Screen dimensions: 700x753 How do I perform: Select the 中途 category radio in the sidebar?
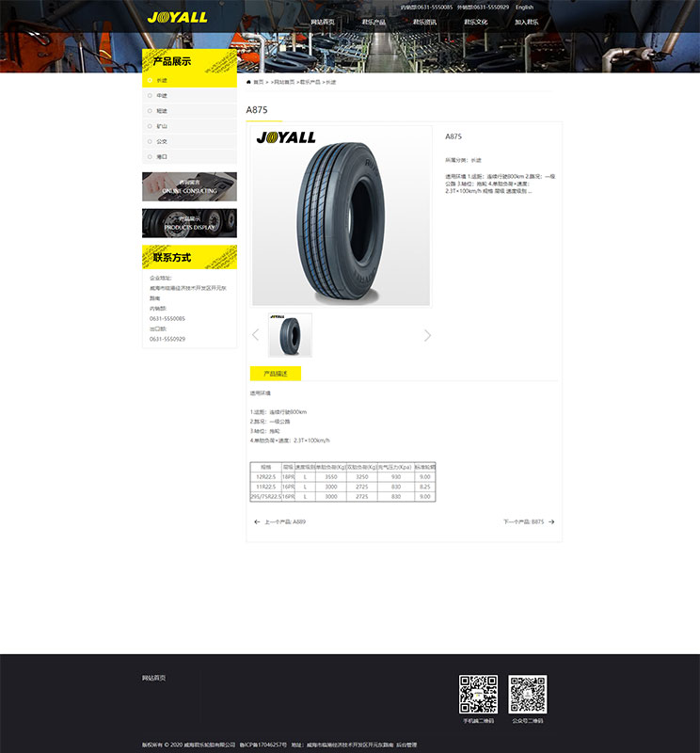(x=150, y=96)
